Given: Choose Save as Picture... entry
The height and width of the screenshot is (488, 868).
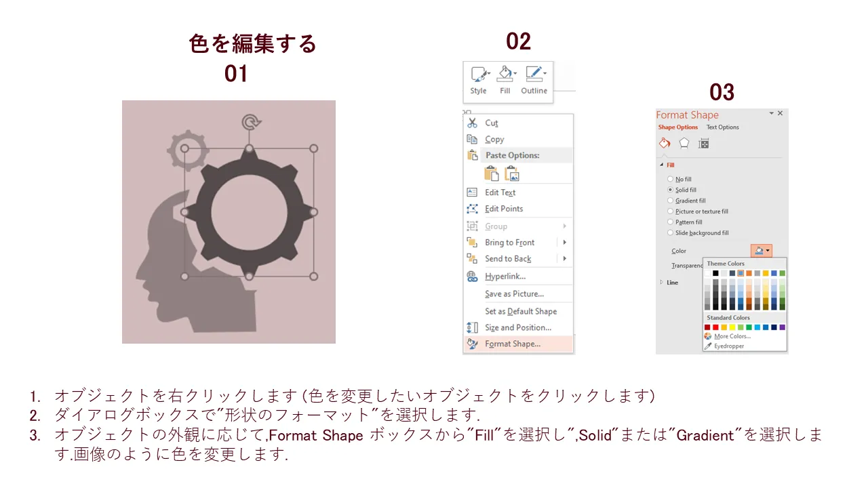Looking at the screenshot, I should point(518,293).
